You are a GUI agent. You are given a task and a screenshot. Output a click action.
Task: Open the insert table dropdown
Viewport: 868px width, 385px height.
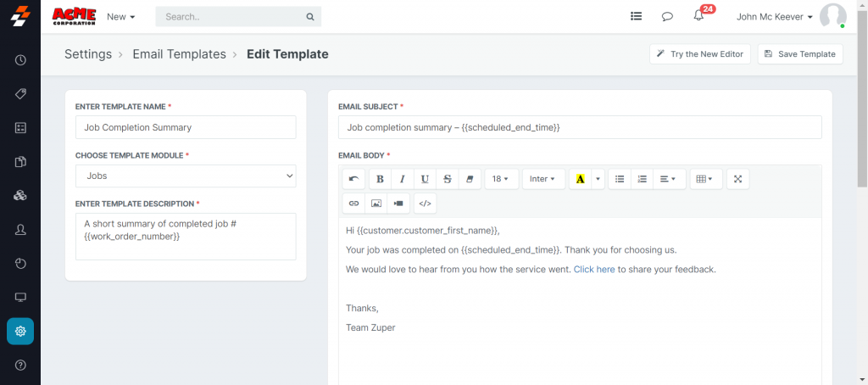[x=706, y=179]
